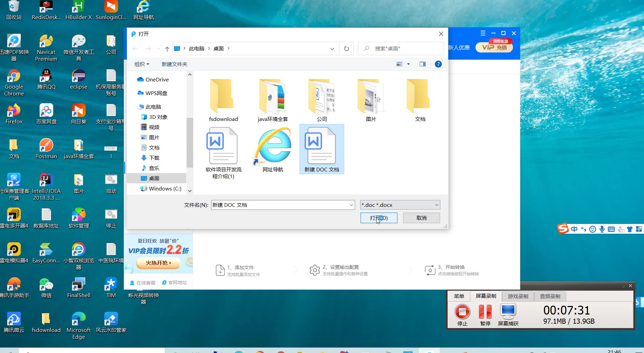The width and height of the screenshot is (644, 353).
Task: Toggle the preview pane icon
Action: (423, 64)
